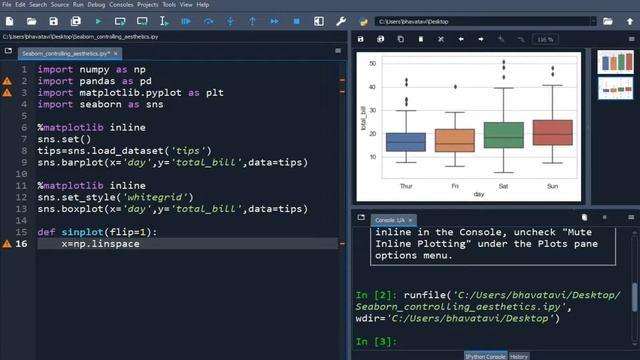Close the Seaborn_controlling_aesthetics.ipy tab
The width and height of the screenshot is (640, 360).
click(116, 53)
